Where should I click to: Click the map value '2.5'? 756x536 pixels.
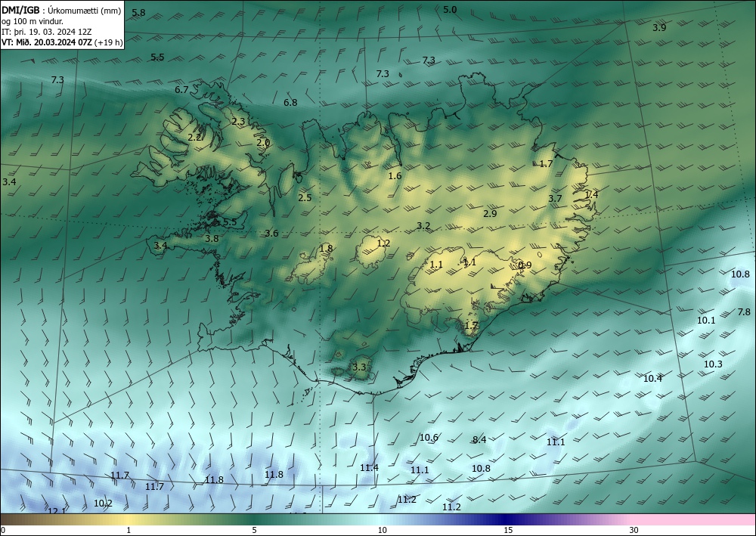[305, 197]
